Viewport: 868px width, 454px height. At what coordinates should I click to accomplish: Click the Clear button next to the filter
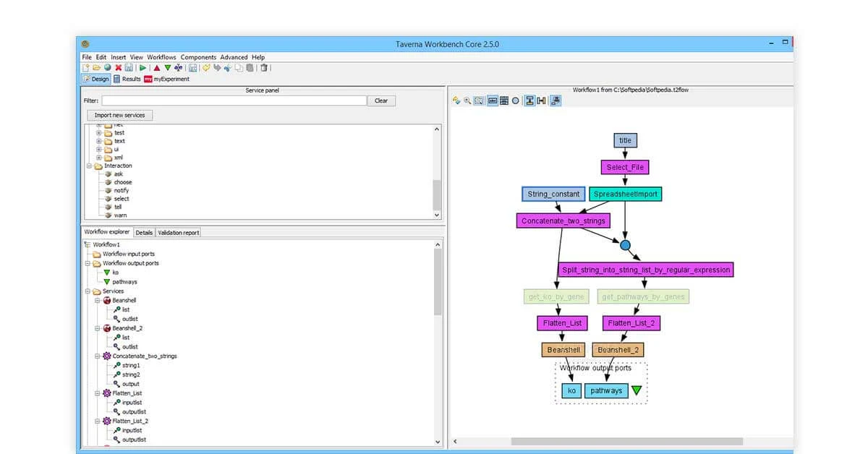(x=381, y=100)
